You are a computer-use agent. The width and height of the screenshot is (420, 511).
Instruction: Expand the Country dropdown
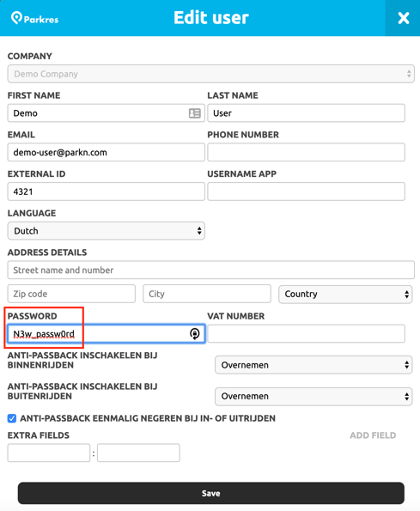(x=345, y=295)
